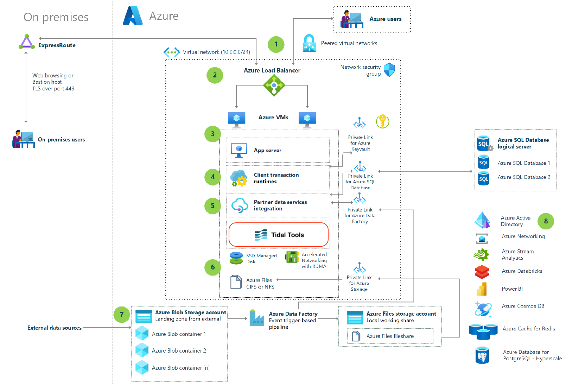Image resolution: width=579 pixels, height=392 pixels.
Task: Click the Client transaction runtimes gear-cloud icon
Action: point(239,178)
